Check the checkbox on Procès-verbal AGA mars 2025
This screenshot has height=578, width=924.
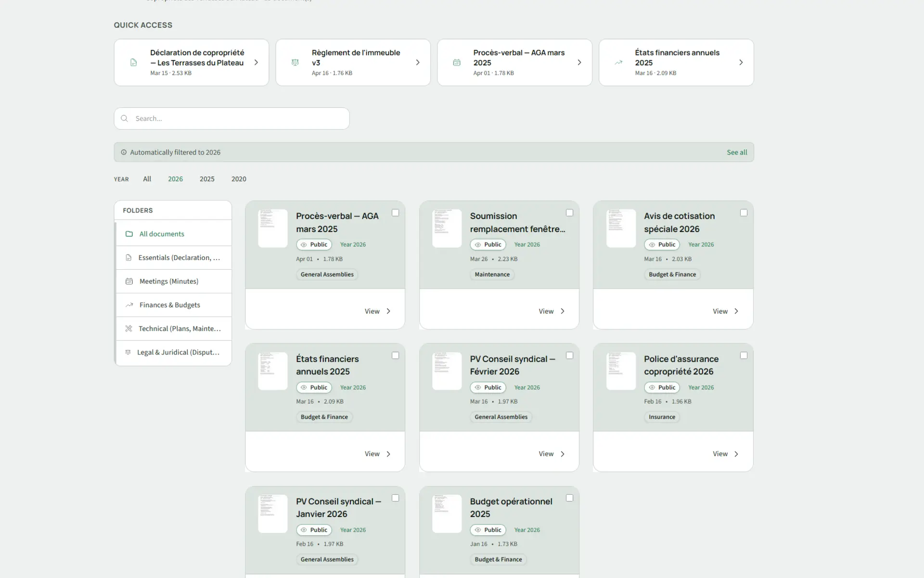(x=396, y=212)
